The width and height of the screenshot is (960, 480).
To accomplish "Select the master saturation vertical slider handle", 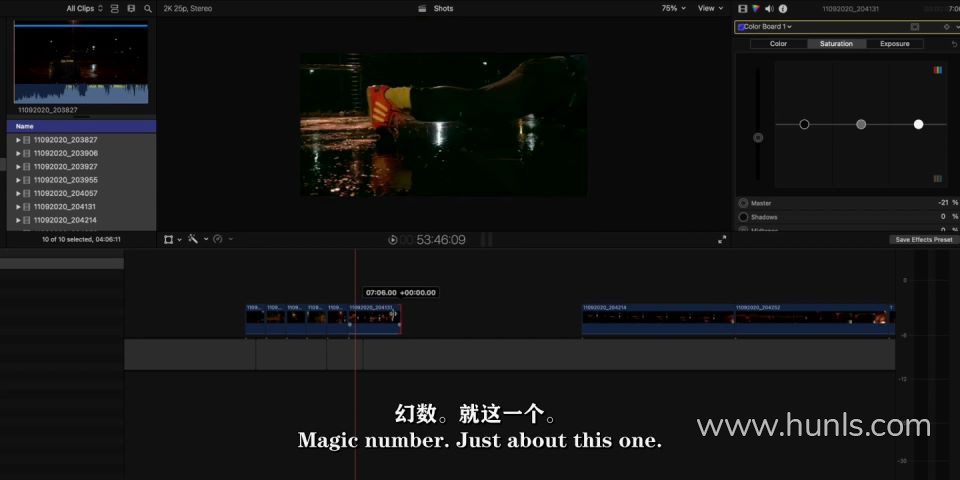I will tap(758, 138).
